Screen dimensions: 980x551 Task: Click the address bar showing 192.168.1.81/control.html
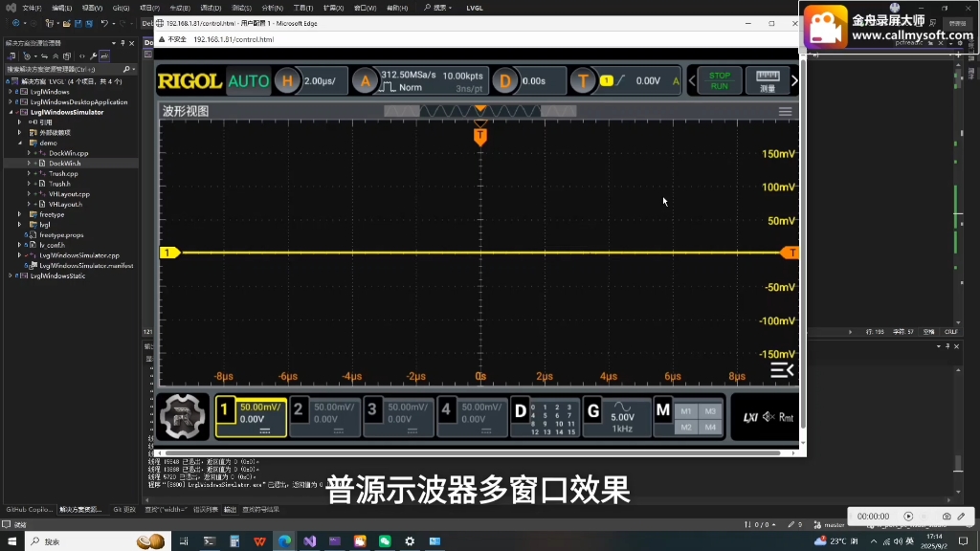click(234, 39)
